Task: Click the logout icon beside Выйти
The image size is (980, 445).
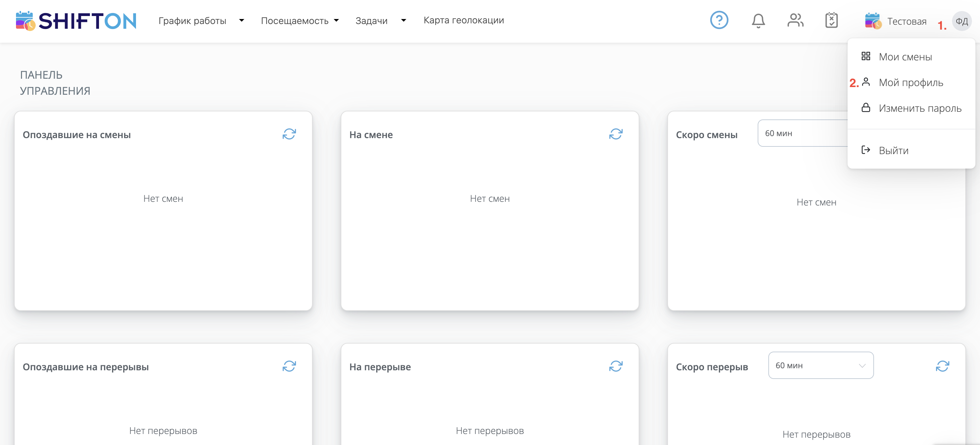Action: tap(866, 150)
